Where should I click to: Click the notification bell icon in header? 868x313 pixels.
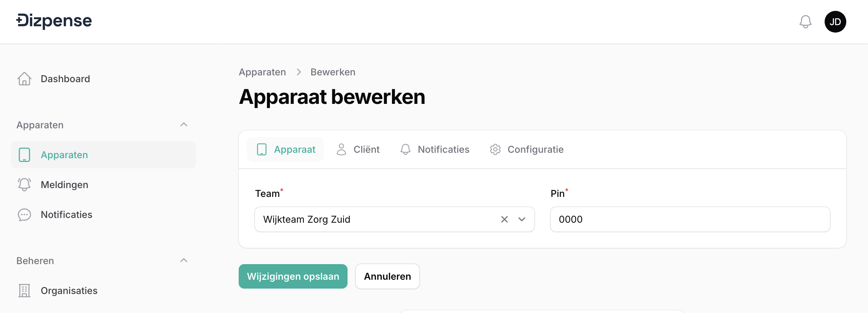click(x=805, y=22)
